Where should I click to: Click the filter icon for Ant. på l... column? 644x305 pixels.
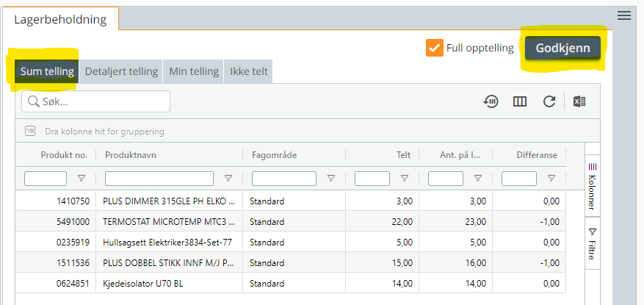[478, 179]
